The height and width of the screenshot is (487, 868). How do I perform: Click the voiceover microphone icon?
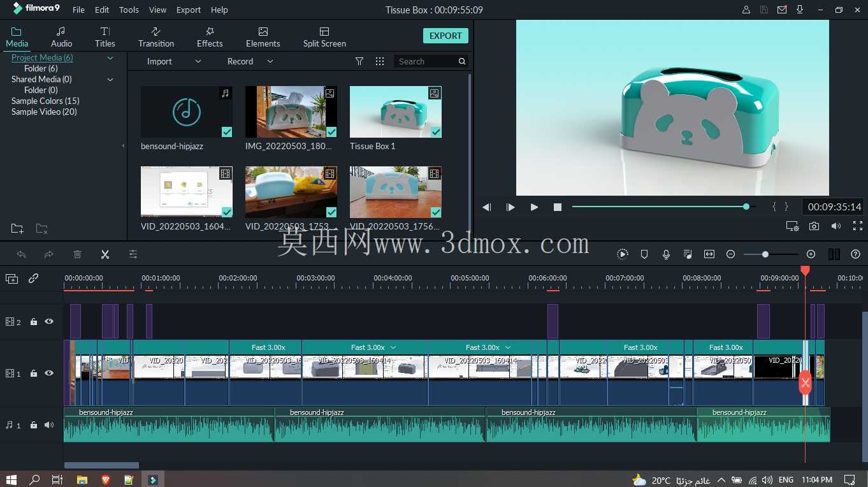coord(666,254)
